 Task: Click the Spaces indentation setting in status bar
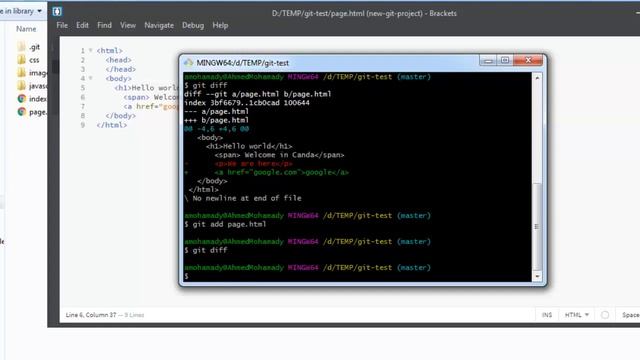click(x=631, y=315)
